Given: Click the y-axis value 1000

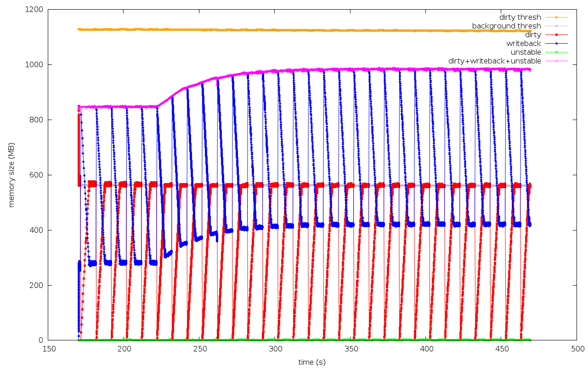Looking at the screenshot, I should tap(35, 64).
